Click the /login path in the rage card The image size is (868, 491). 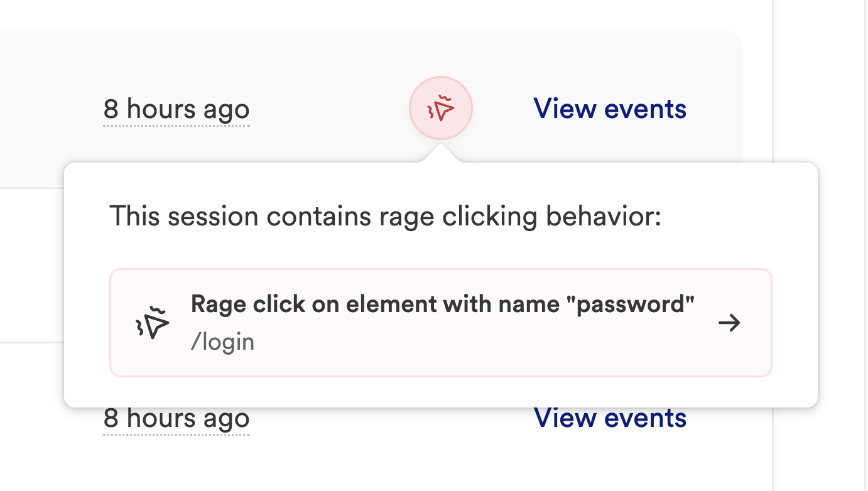pyautogui.click(x=222, y=342)
